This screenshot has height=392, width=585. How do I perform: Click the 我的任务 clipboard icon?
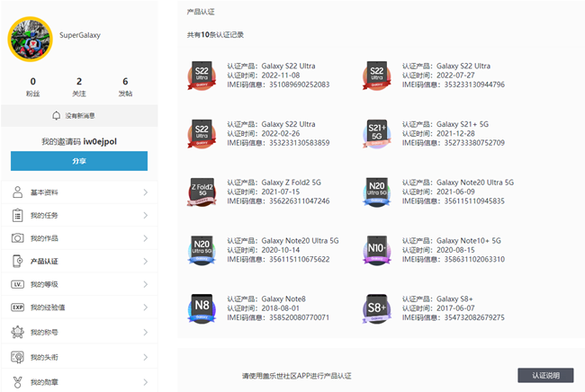tap(17, 216)
